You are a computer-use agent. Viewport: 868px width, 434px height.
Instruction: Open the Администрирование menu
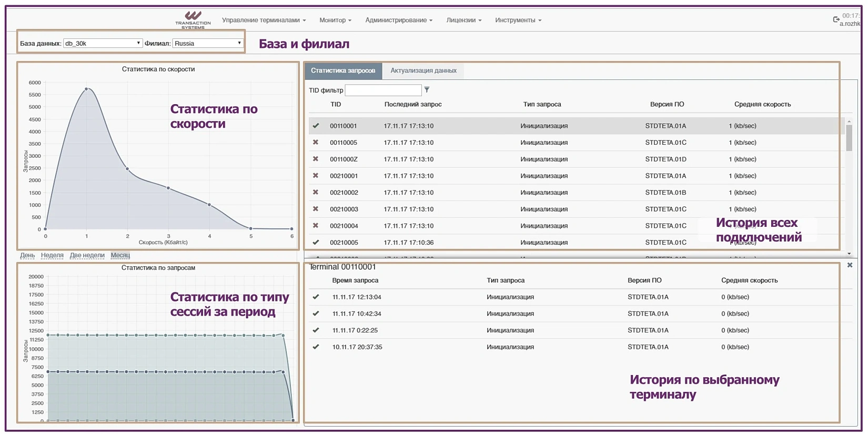(399, 20)
